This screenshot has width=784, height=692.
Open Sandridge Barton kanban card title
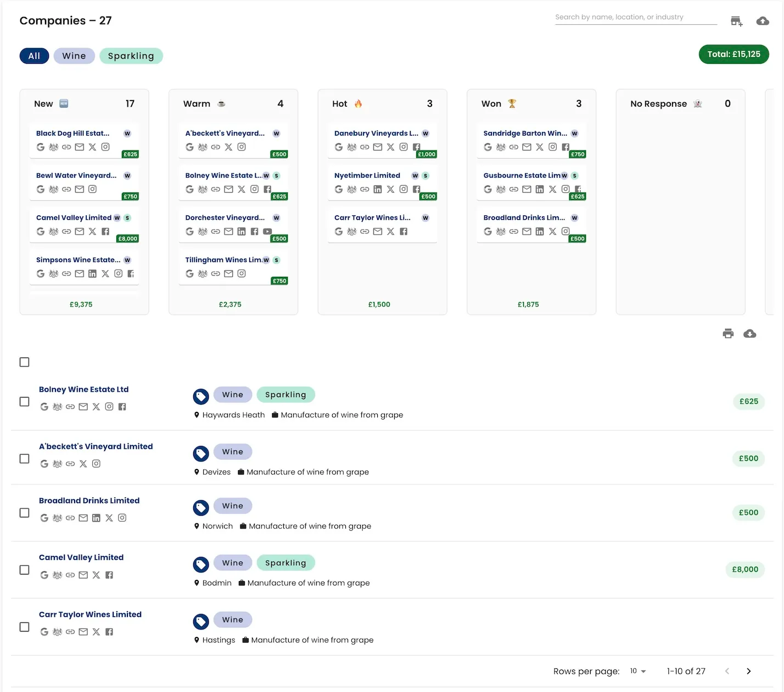pyautogui.click(x=525, y=133)
